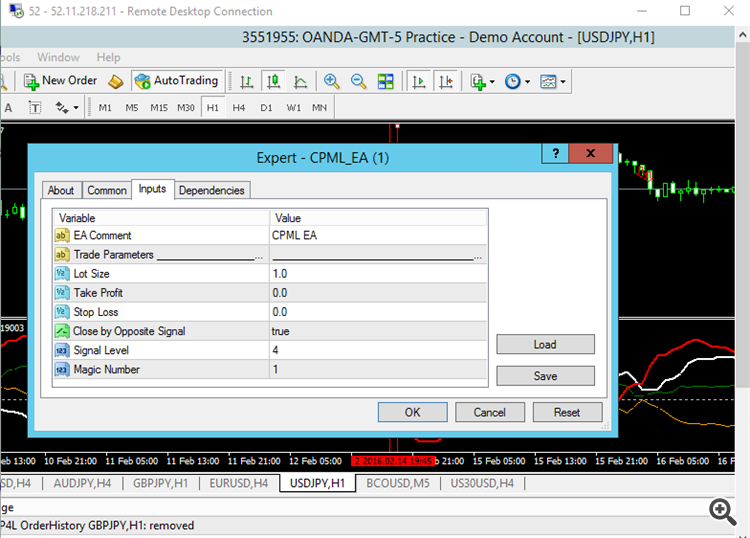Viewport: 750px width, 538px height.
Task: Switch to M30 timeframe
Action: [186, 108]
